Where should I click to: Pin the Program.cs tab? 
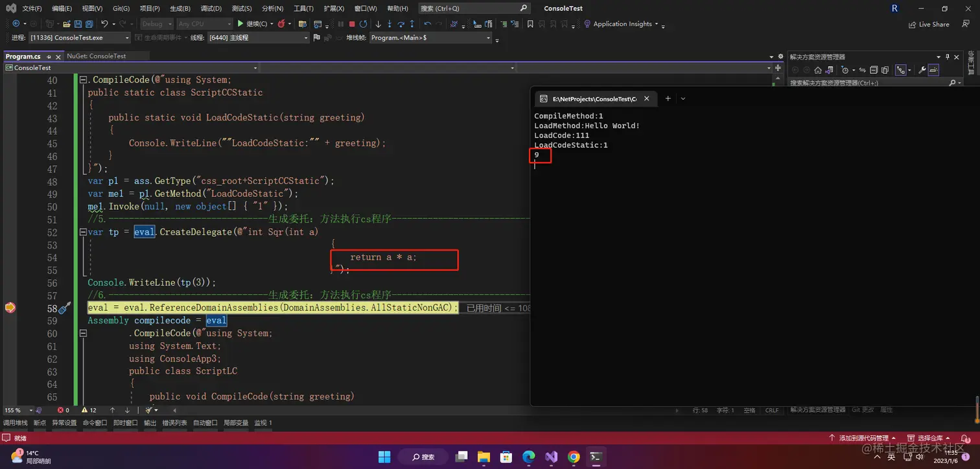point(49,56)
